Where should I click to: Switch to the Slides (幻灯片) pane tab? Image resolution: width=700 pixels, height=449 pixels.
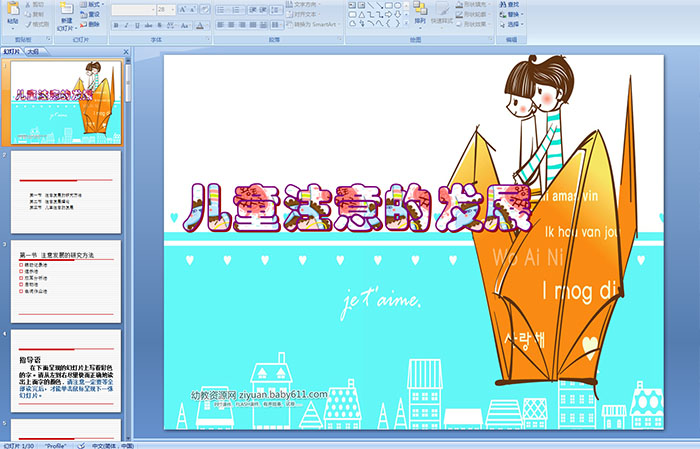click(11, 52)
